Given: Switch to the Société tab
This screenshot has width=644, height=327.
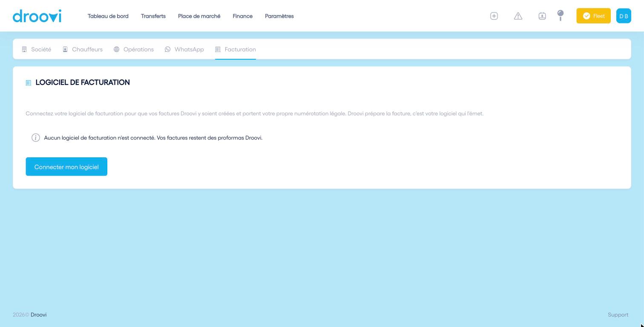Looking at the screenshot, I should [37, 49].
